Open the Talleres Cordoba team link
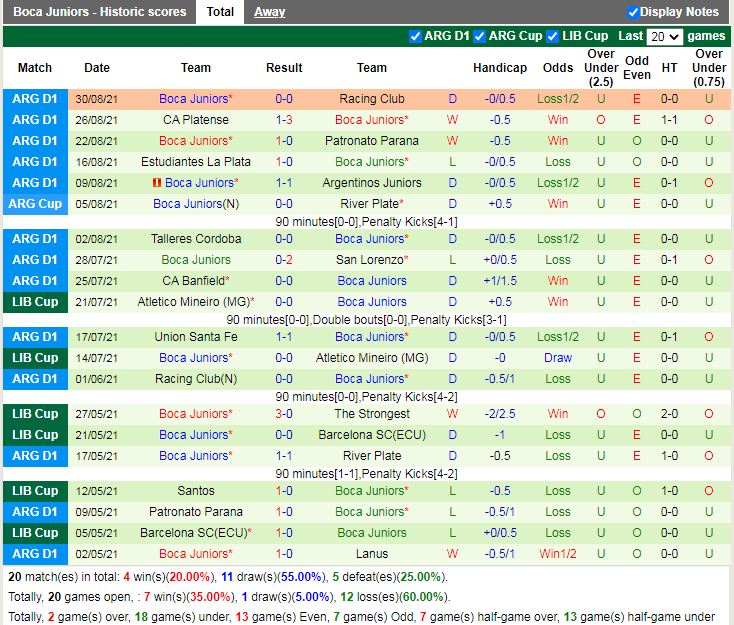734x625 pixels. (x=196, y=239)
